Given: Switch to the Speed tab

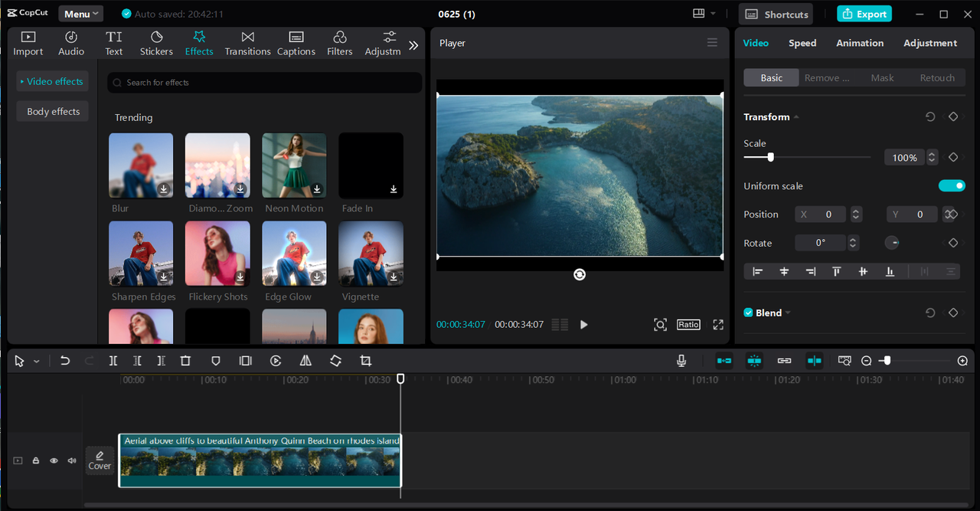Looking at the screenshot, I should (802, 43).
